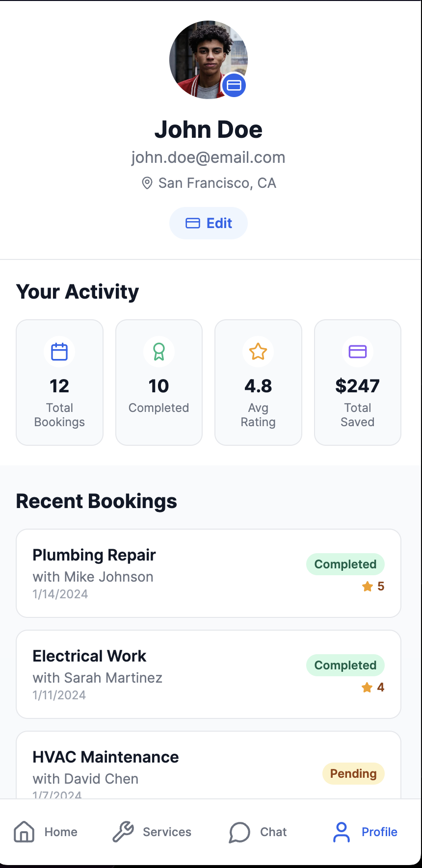Open the Plumbing Repair booking card
The image size is (422, 868).
click(209, 573)
